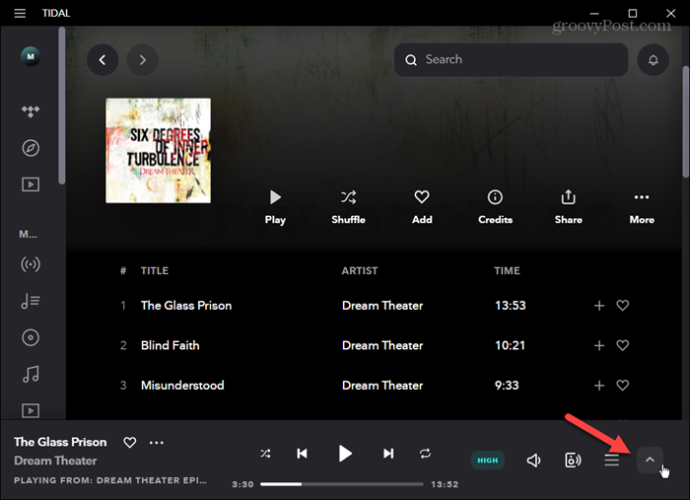Screen dimensions: 690x500
Task: Select the Misunderstood track title
Action: pyautogui.click(x=182, y=386)
